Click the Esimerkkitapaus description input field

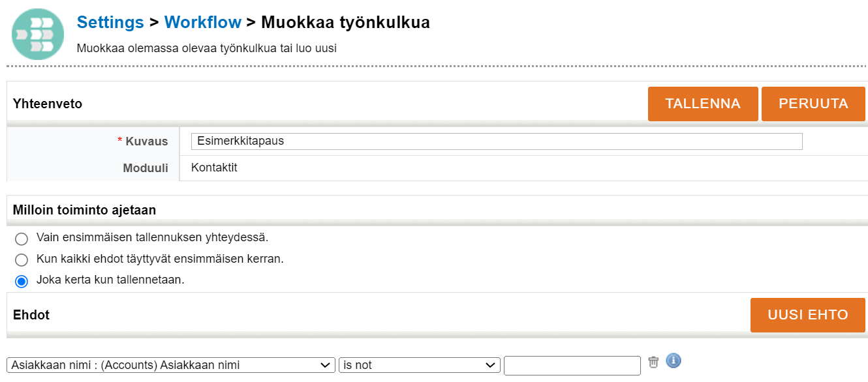pos(496,141)
